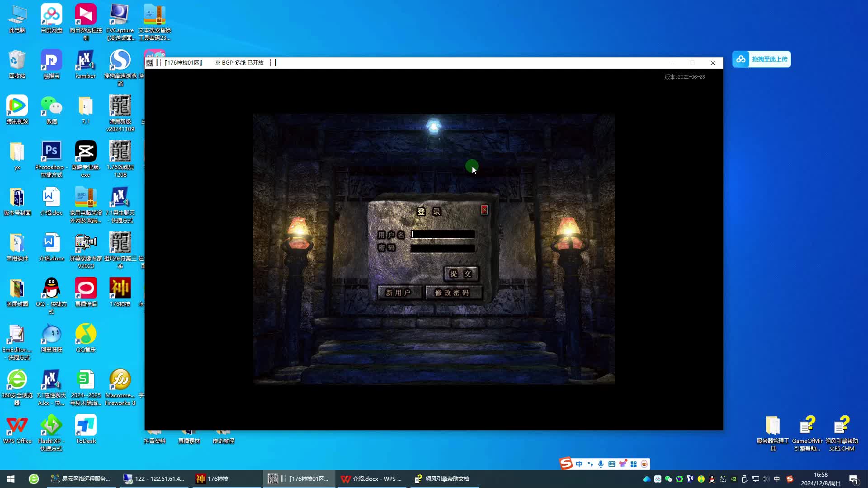This screenshot has width=868, height=488.
Task: Open 阿里旺旺 desktop icon
Action: coord(52,338)
